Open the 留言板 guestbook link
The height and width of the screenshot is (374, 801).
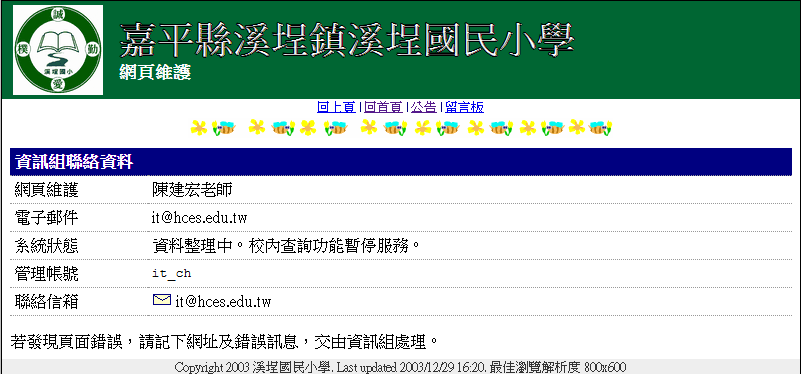tap(464, 107)
